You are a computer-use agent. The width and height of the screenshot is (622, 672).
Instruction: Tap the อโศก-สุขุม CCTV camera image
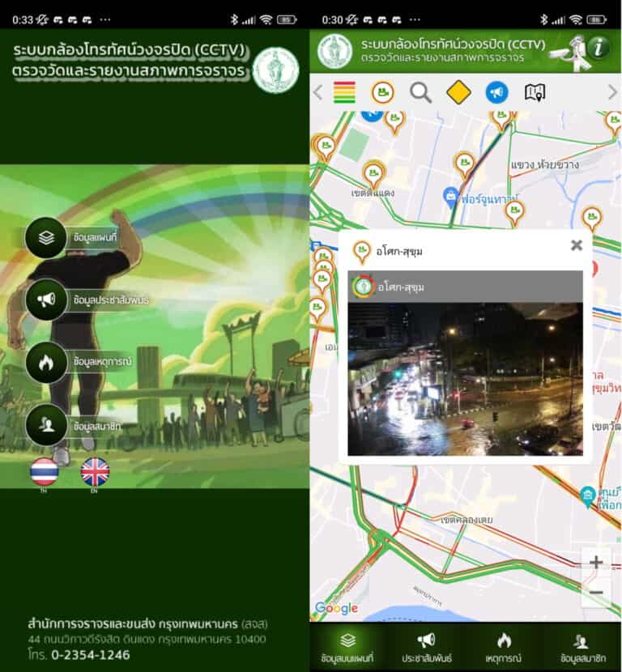[465, 378]
